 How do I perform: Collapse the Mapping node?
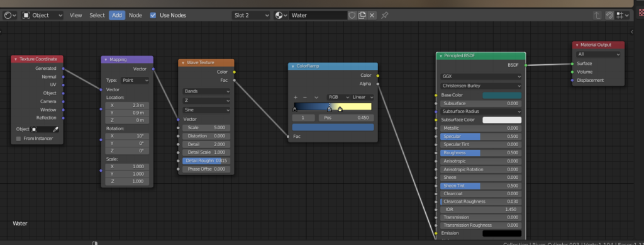click(x=106, y=60)
